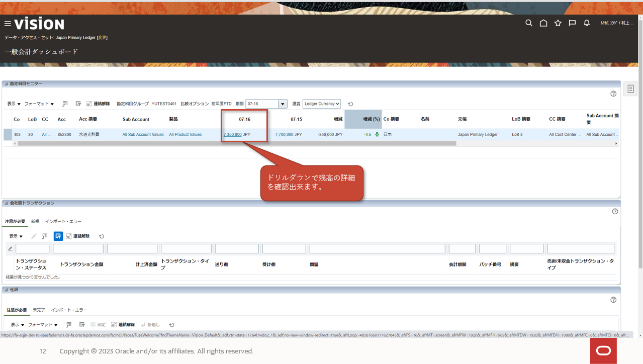The width and height of the screenshot is (643, 364).
Task: Click 連結解除 in 仕訳 toolbar
Action: (x=123, y=325)
